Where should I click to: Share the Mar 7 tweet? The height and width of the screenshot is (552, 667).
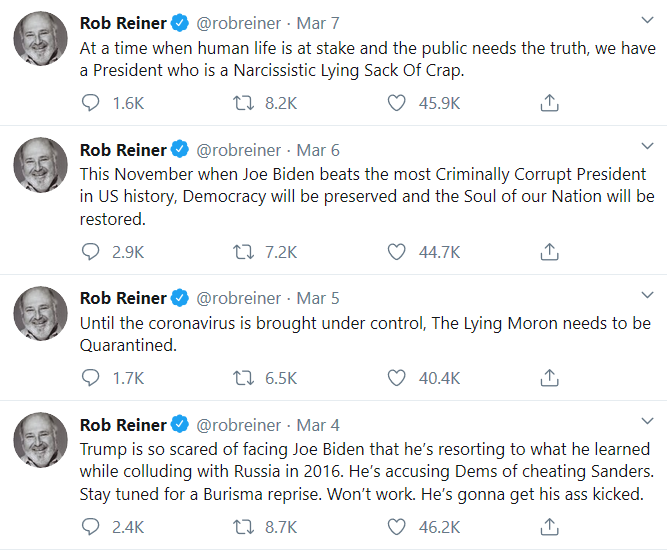coord(549,103)
